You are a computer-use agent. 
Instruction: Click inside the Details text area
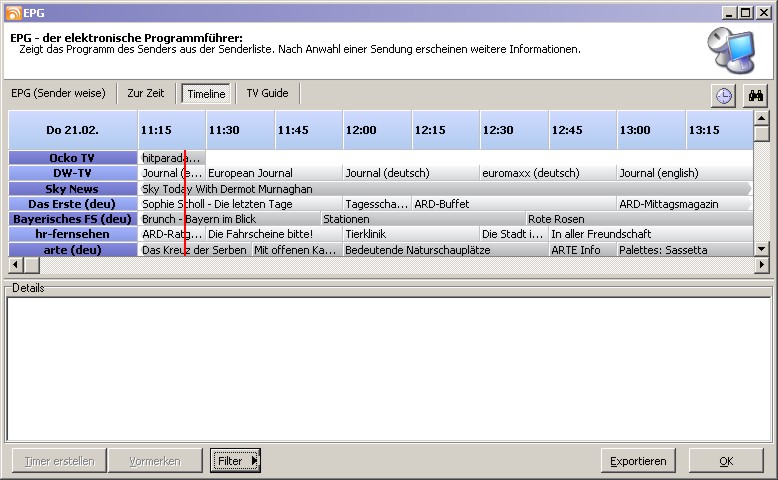(x=389, y=368)
